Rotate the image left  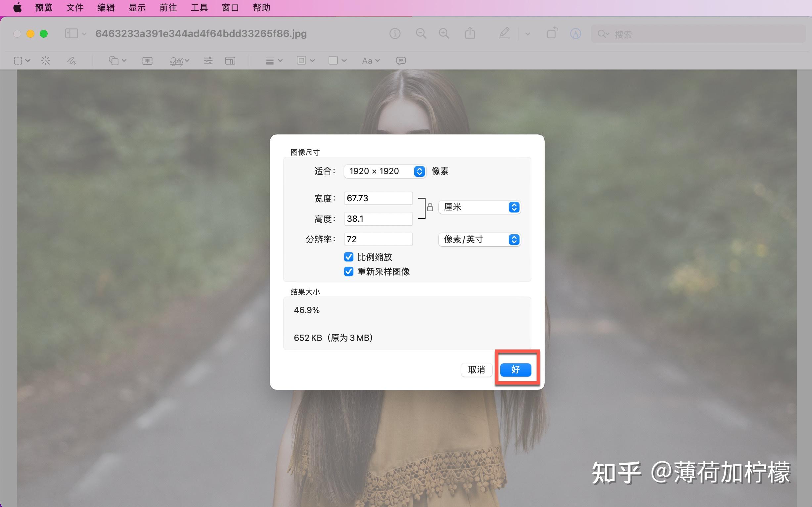(x=552, y=33)
